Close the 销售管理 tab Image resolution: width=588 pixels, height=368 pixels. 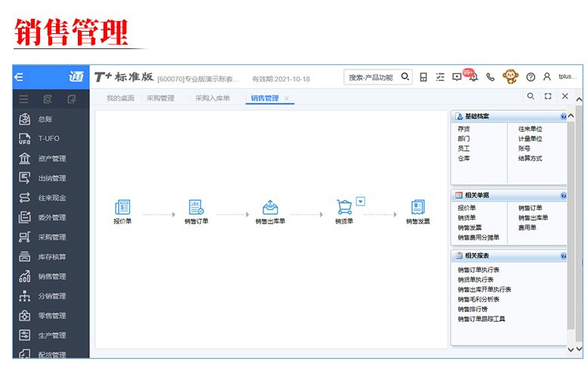pyautogui.click(x=286, y=98)
